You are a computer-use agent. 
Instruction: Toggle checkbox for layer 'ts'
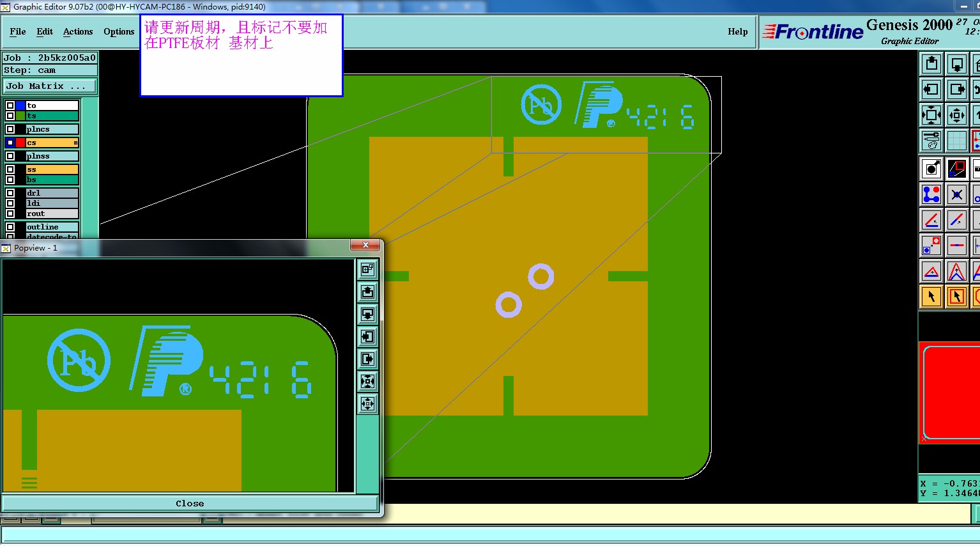point(10,116)
